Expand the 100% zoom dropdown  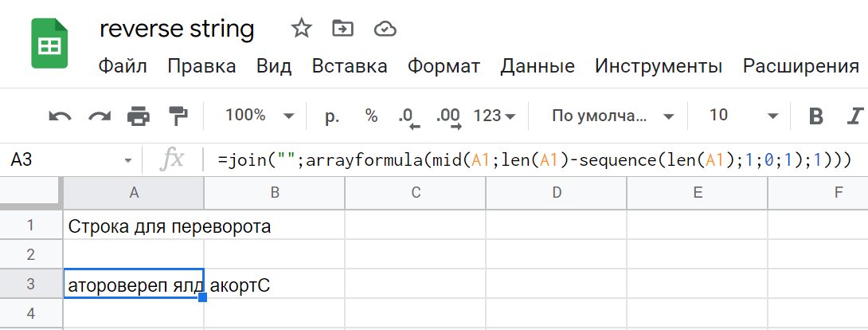click(x=260, y=116)
